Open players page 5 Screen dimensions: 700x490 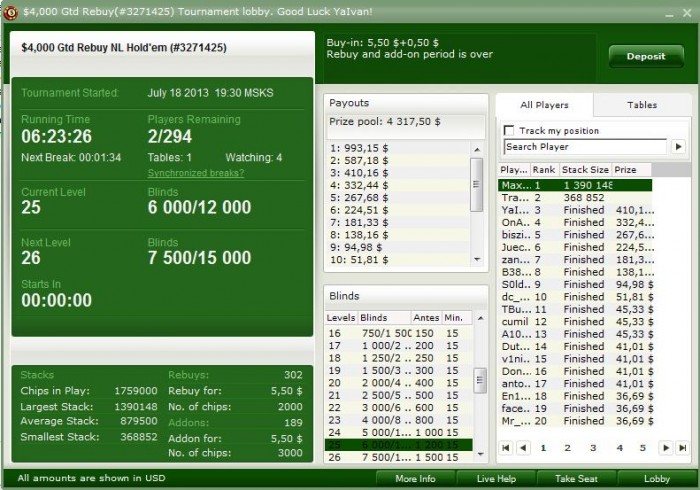(642, 448)
